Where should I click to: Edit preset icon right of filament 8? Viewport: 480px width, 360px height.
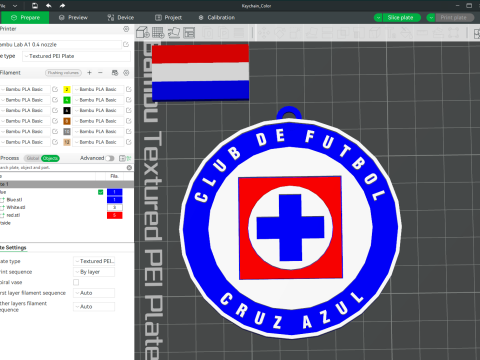(x=129, y=121)
